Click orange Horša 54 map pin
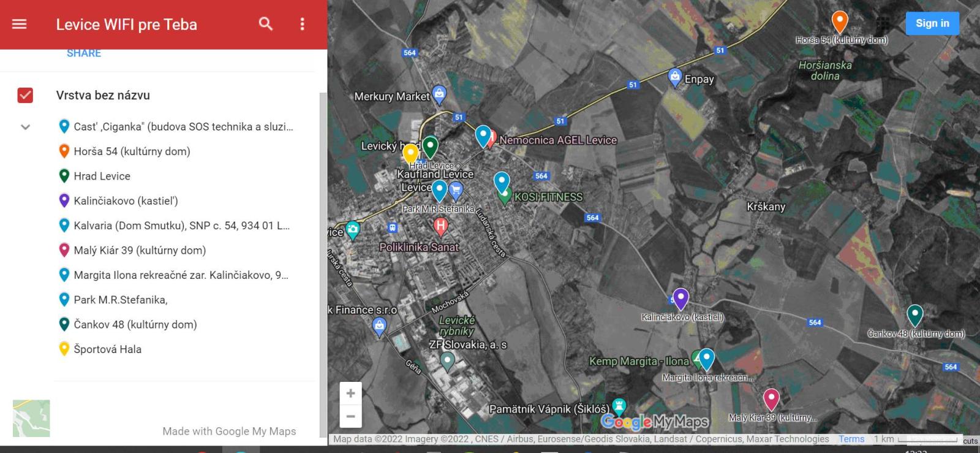 click(x=840, y=22)
